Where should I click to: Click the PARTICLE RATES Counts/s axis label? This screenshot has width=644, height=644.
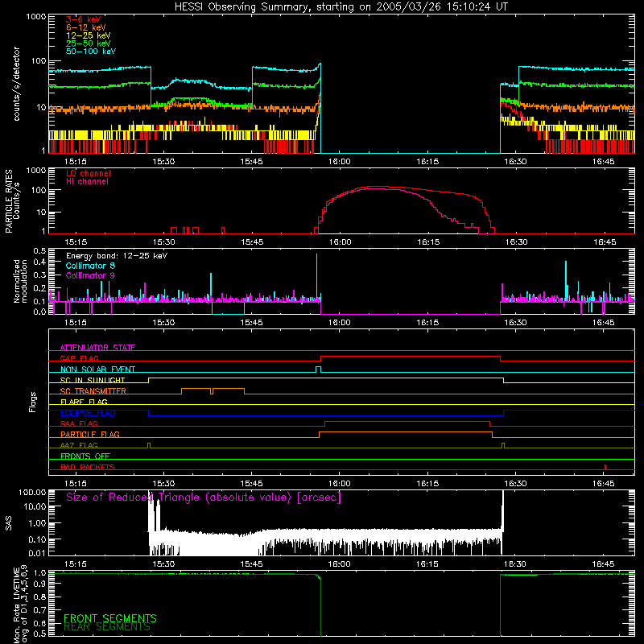[12, 201]
